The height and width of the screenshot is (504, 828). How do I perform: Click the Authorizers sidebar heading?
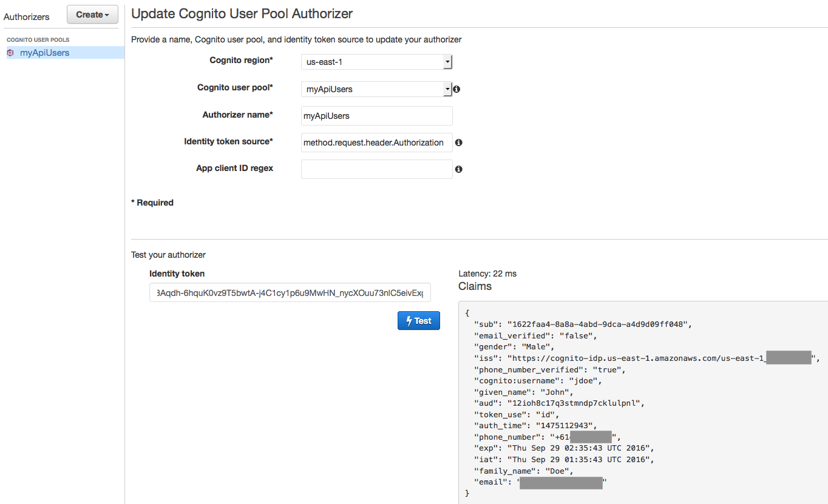coord(27,17)
